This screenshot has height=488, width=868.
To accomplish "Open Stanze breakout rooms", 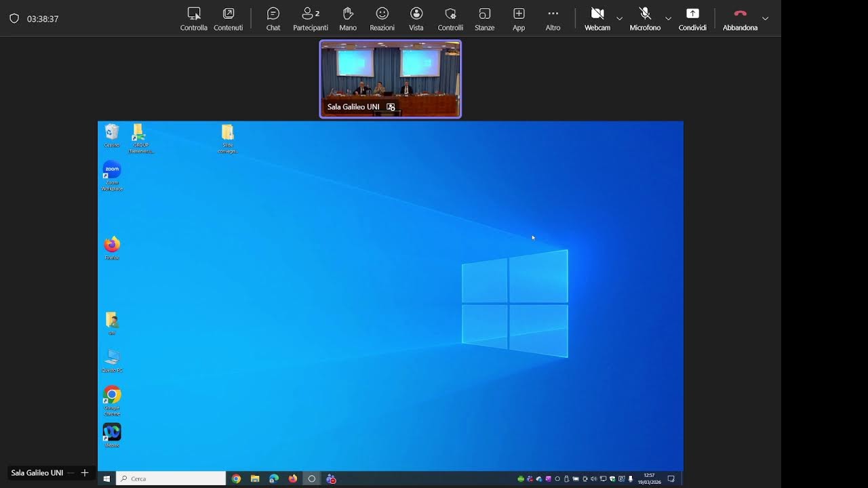I will coord(484,19).
